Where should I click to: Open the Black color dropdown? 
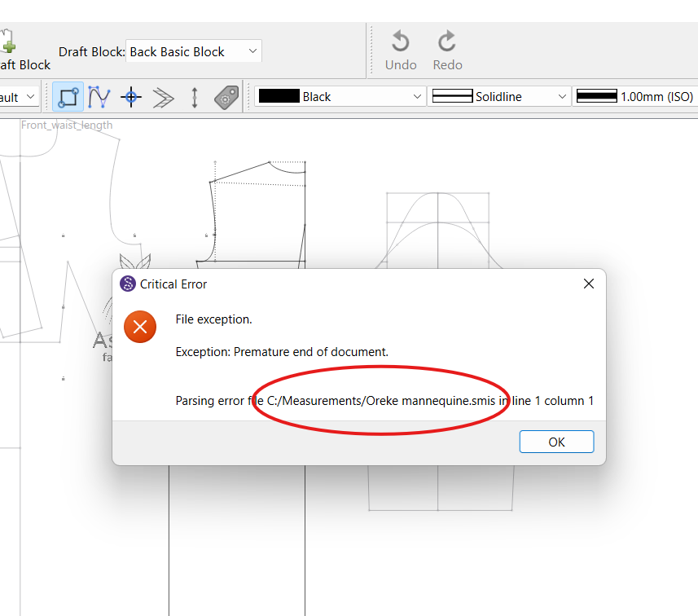tap(340, 97)
